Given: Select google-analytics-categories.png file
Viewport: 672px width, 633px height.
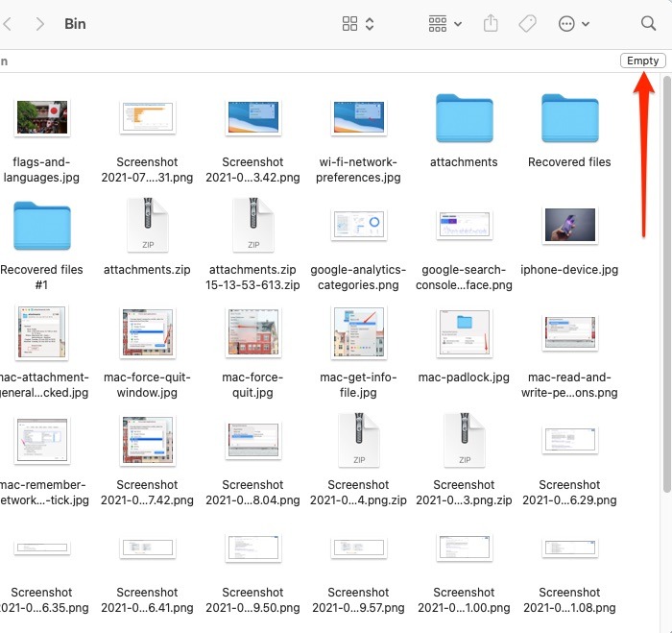Looking at the screenshot, I should coord(359,225).
